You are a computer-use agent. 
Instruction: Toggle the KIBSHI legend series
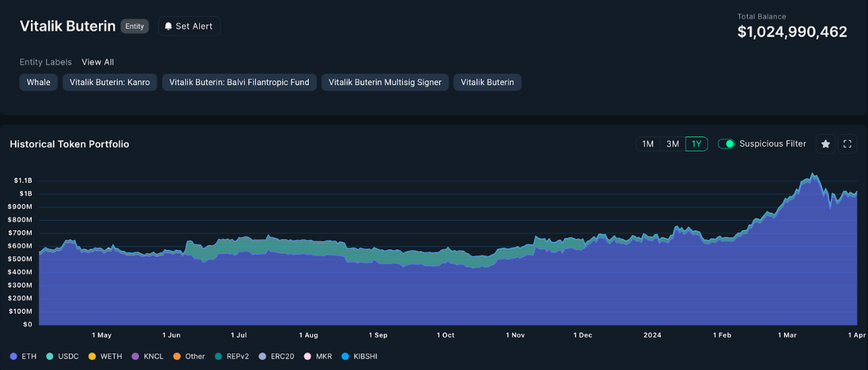360,357
